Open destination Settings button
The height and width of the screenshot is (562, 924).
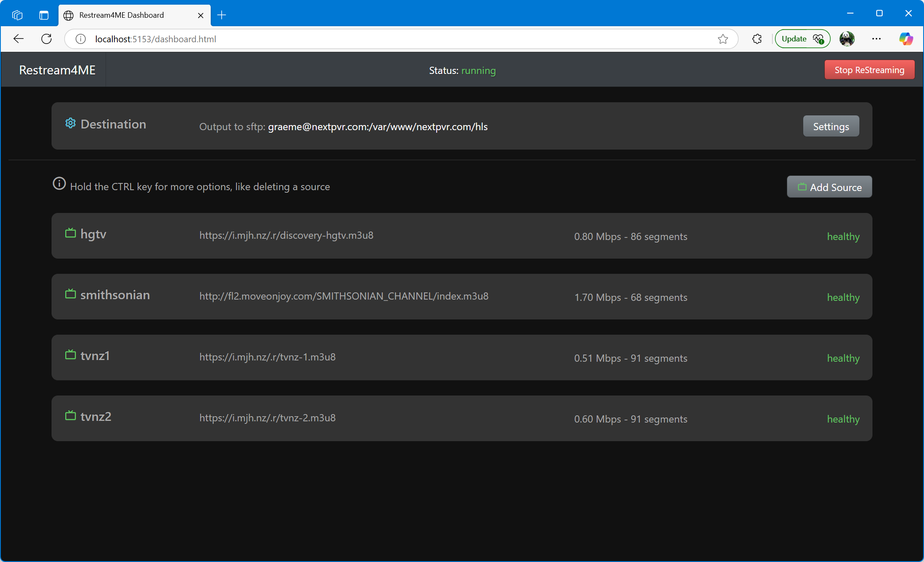click(x=831, y=126)
